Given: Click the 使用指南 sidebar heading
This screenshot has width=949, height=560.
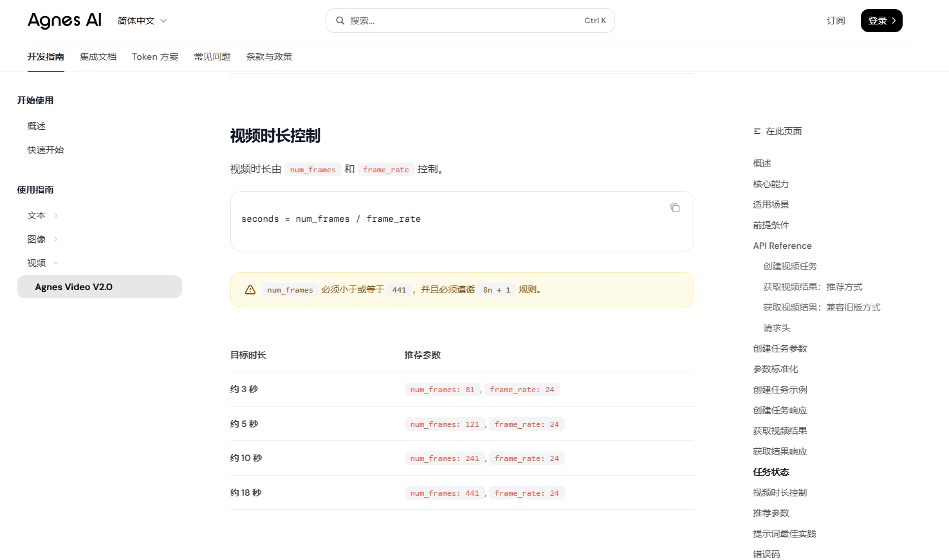Looking at the screenshot, I should pos(35,190).
